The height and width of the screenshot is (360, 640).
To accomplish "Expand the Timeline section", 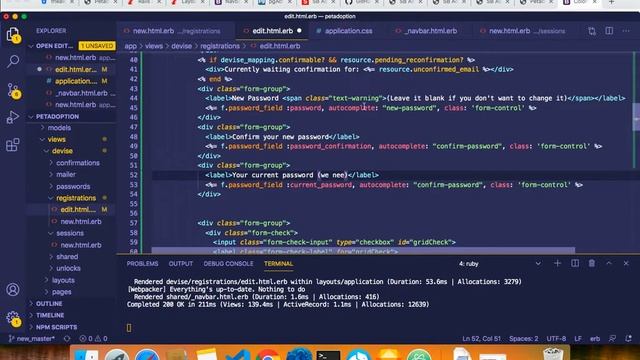I will 50,315.
